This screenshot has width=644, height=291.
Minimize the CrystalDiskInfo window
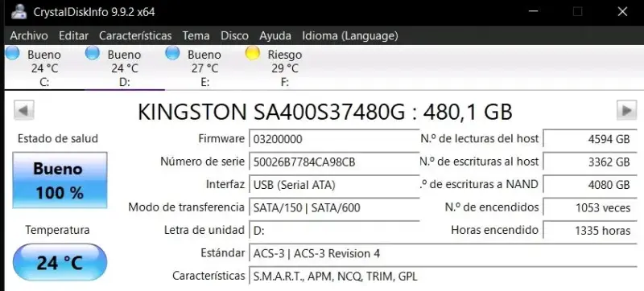coord(533,12)
